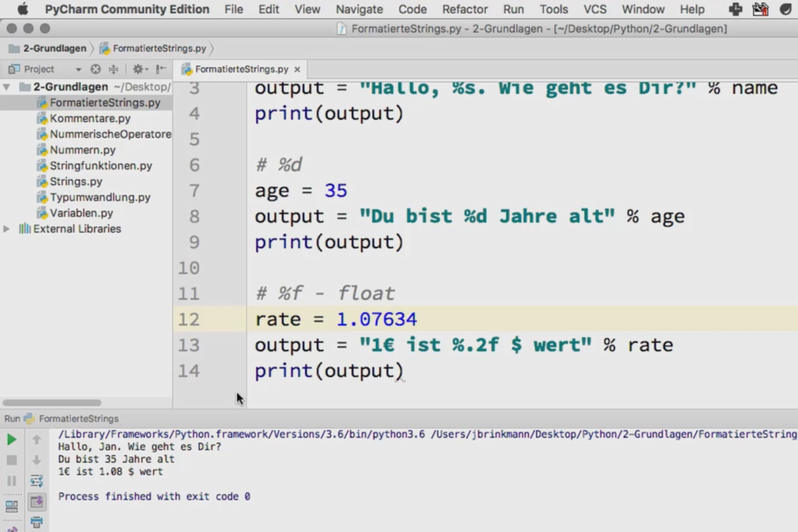Close the FormatierteStrings.py editor tab

(x=297, y=69)
